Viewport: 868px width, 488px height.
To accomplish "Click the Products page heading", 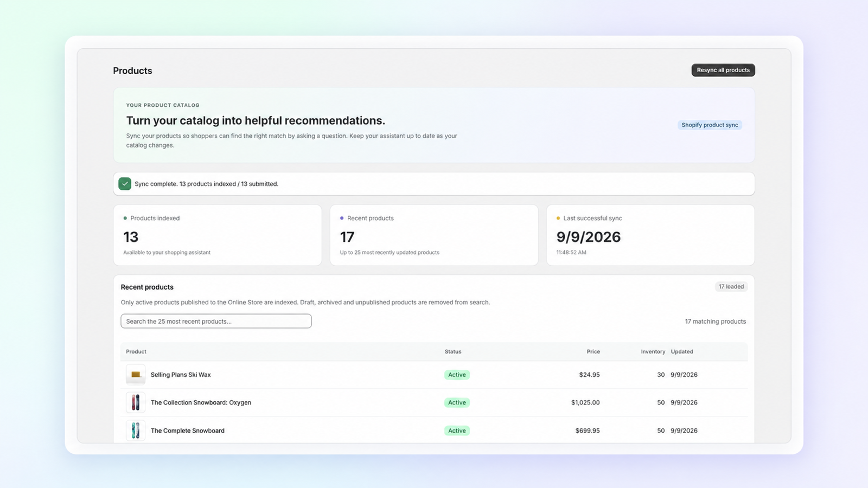I will click(x=132, y=70).
